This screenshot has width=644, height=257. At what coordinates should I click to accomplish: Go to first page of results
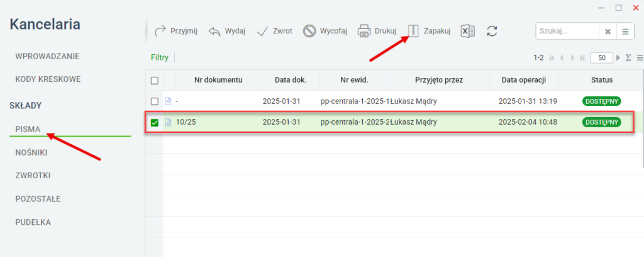pyautogui.click(x=552, y=58)
